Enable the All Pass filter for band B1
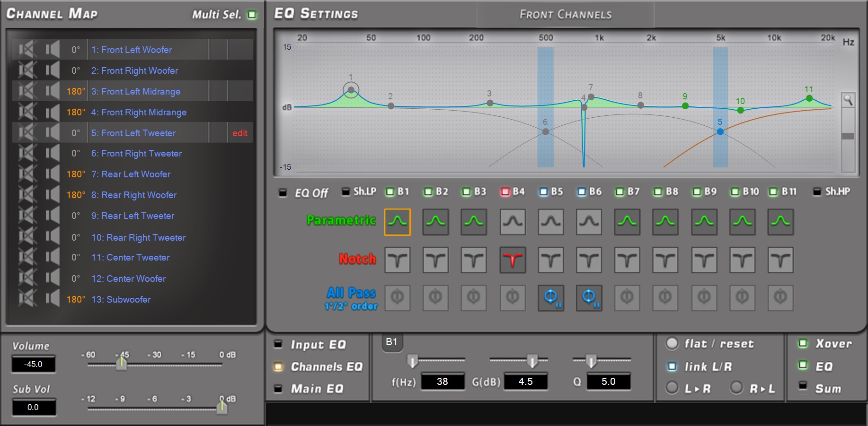Screen dimensions: 868x426 point(397,298)
